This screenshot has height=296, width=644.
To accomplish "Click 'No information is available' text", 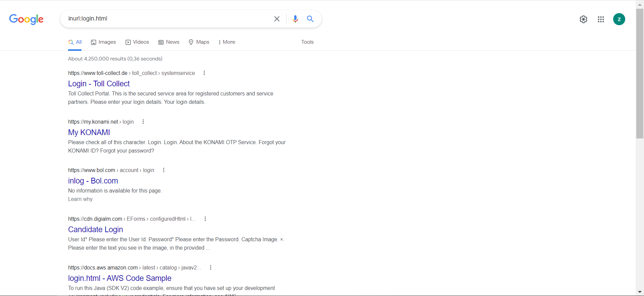I will [x=115, y=191].
